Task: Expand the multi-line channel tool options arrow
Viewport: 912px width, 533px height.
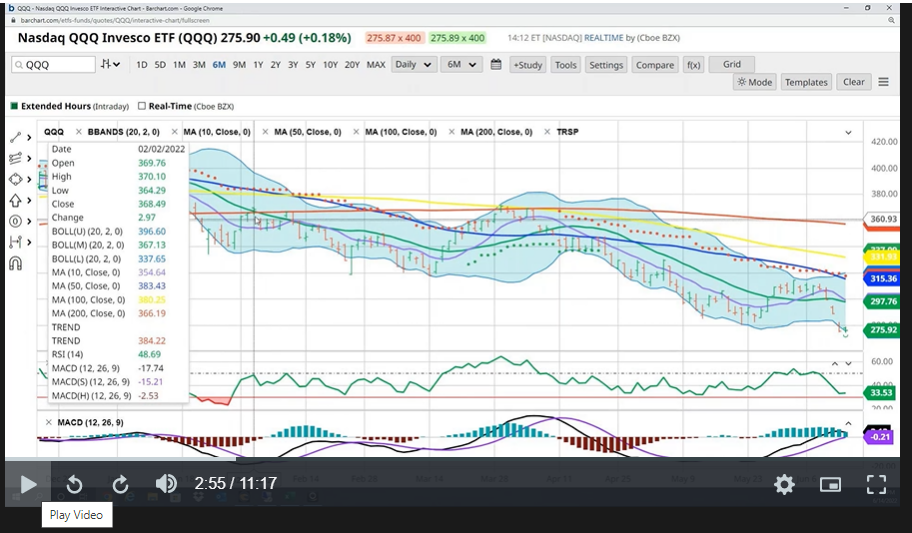Action: pos(29,159)
